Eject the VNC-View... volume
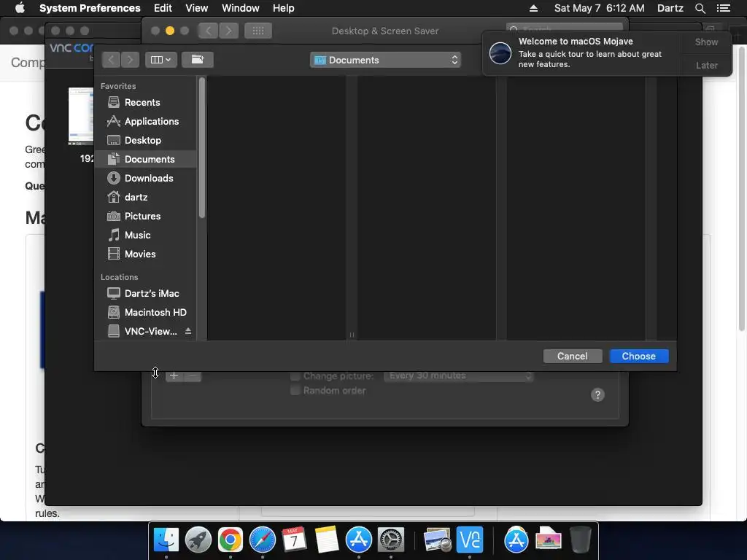 [188, 331]
